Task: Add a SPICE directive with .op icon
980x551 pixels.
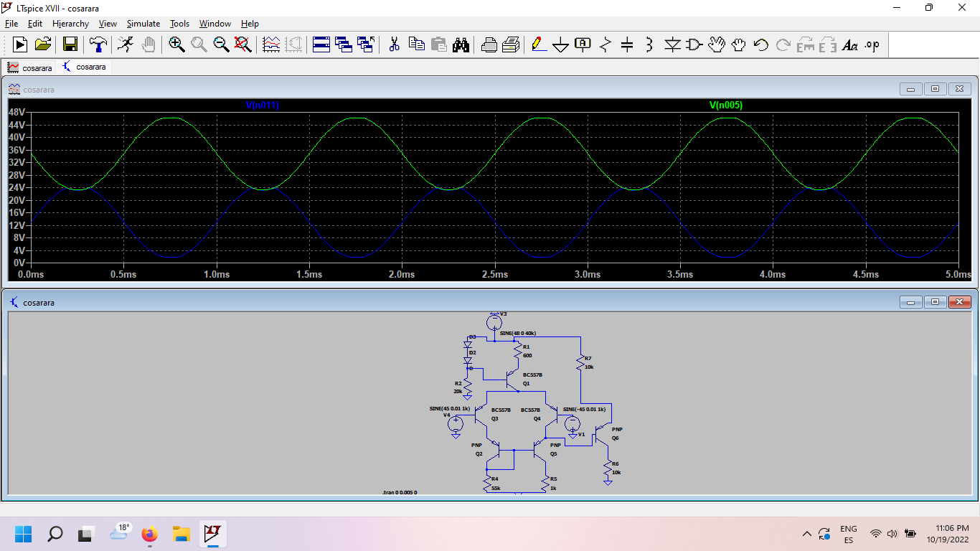Action: (872, 44)
